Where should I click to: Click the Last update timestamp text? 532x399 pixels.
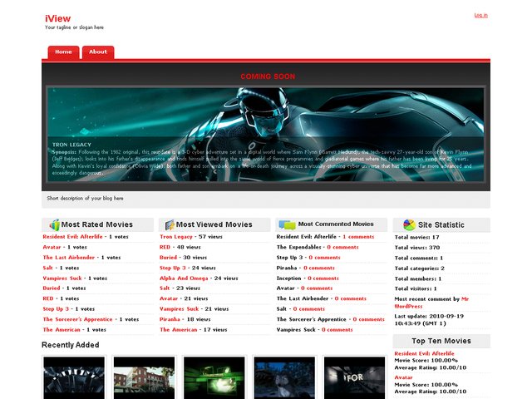[429, 319]
